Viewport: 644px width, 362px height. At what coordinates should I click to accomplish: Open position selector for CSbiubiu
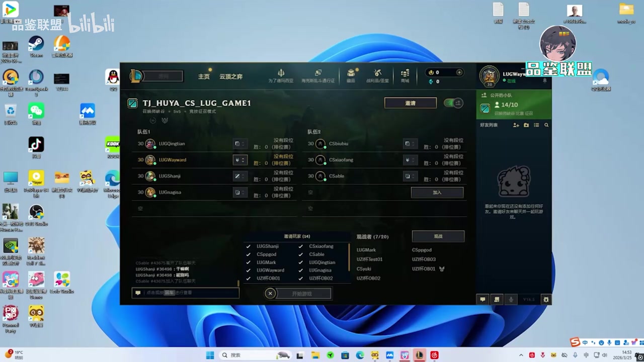tap(410, 144)
